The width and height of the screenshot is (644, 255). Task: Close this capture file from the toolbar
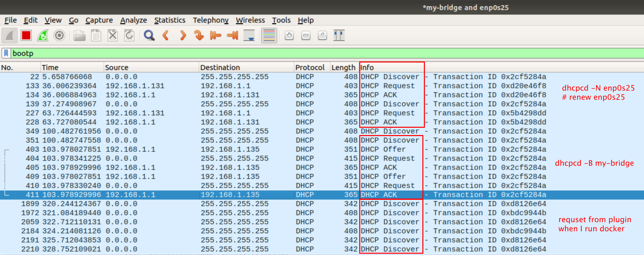pyautogui.click(x=113, y=36)
